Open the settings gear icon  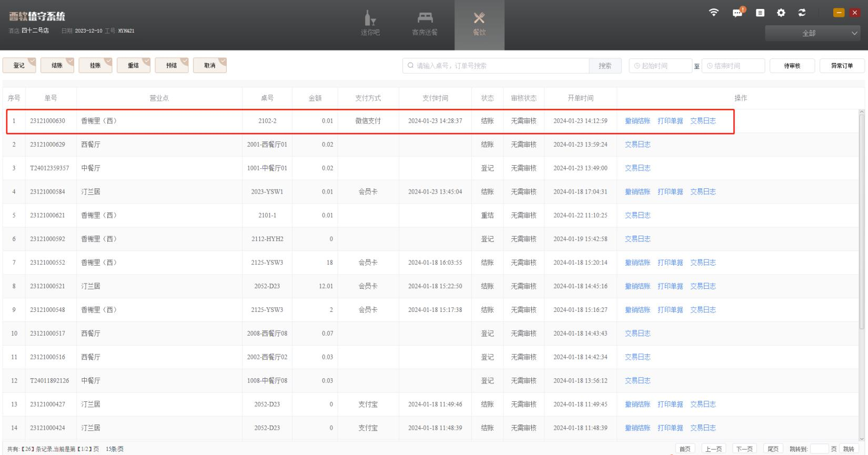(x=781, y=13)
